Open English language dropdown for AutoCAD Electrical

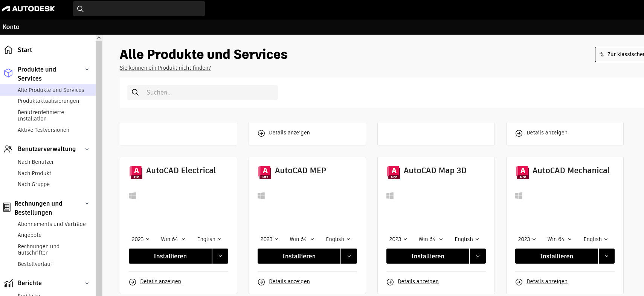coord(209,239)
